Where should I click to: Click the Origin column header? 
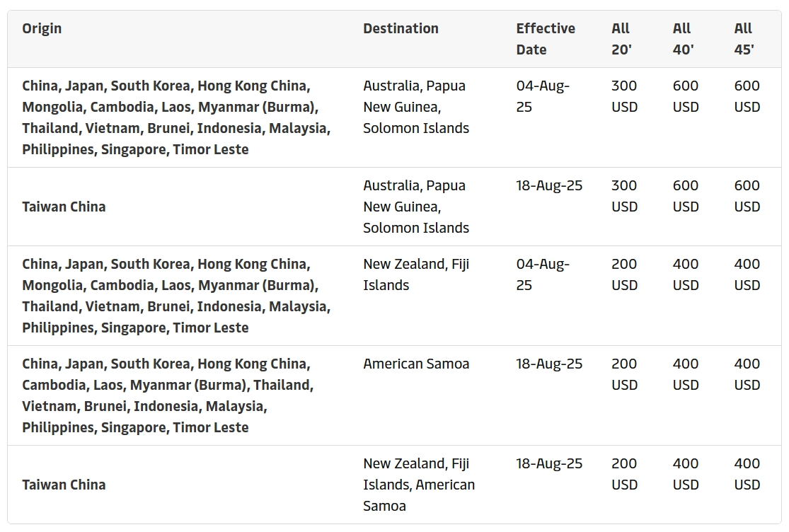point(42,28)
